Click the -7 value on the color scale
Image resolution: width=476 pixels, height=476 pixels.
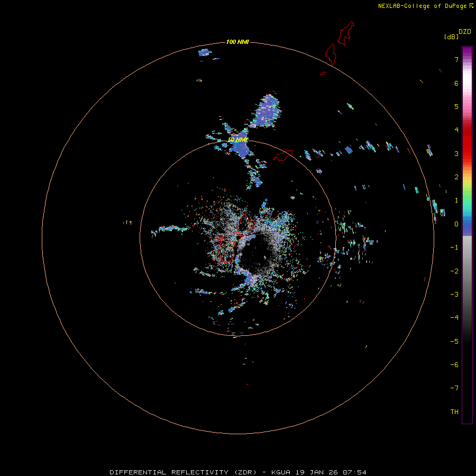[454, 388]
